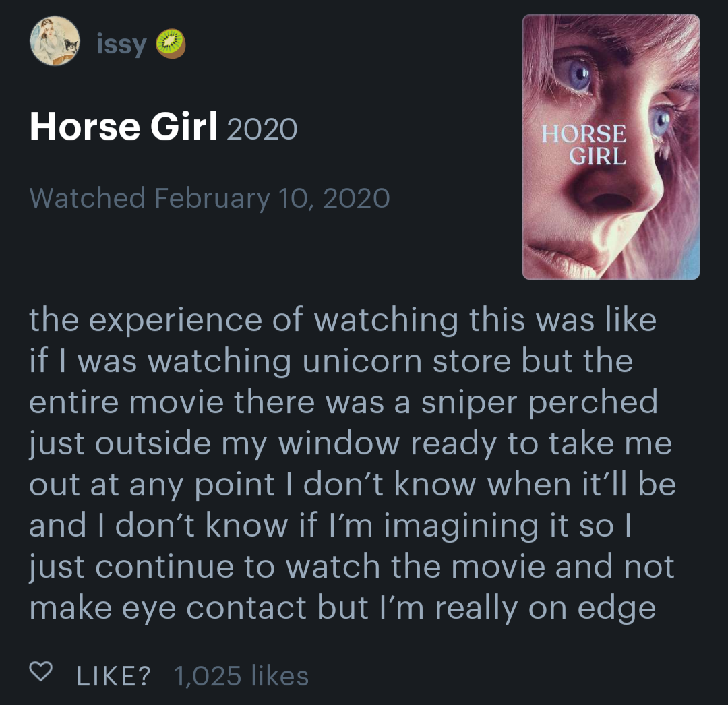Viewport: 728px width, 705px height.
Task: Select the 2020 release year link
Action: [262, 129]
